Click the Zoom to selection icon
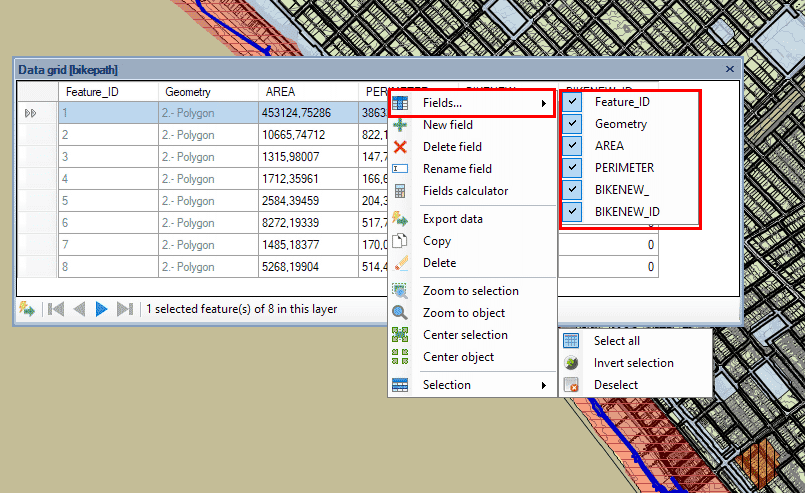The width and height of the screenshot is (805, 493). 400,291
